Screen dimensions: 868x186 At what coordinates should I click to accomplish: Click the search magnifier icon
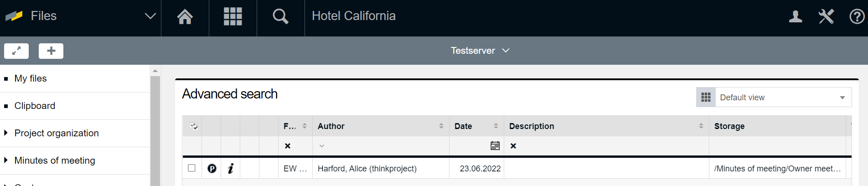tap(280, 17)
